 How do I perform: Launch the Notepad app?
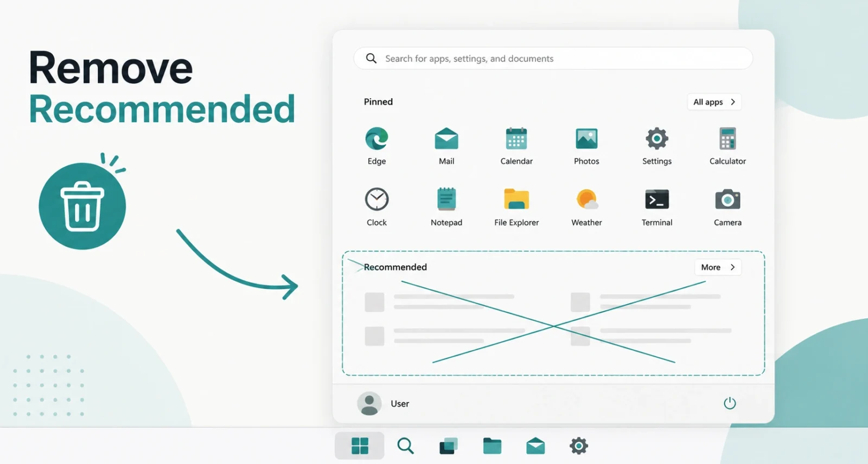pos(446,199)
